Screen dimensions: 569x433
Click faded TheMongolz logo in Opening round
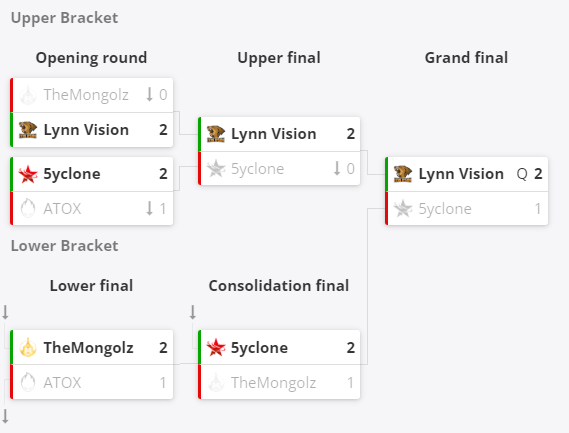[x=28, y=95]
